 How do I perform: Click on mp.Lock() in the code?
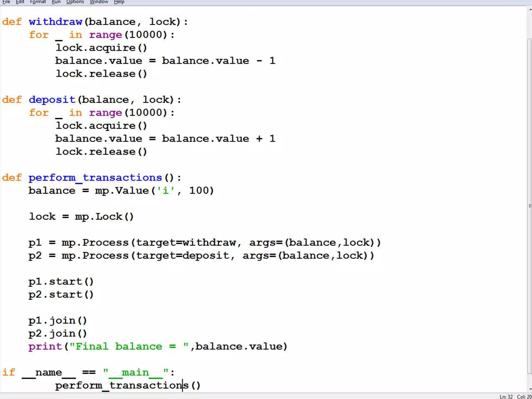coord(104,217)
